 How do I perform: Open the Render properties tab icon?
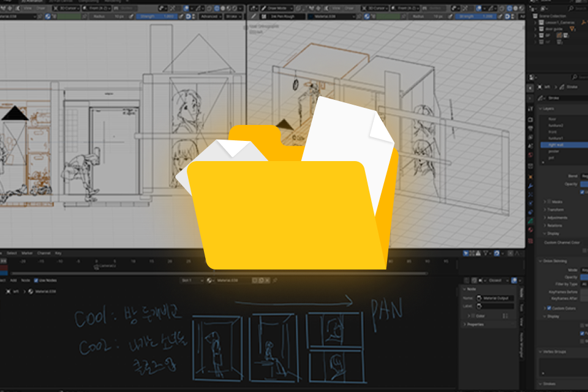[x=530, y=119]
